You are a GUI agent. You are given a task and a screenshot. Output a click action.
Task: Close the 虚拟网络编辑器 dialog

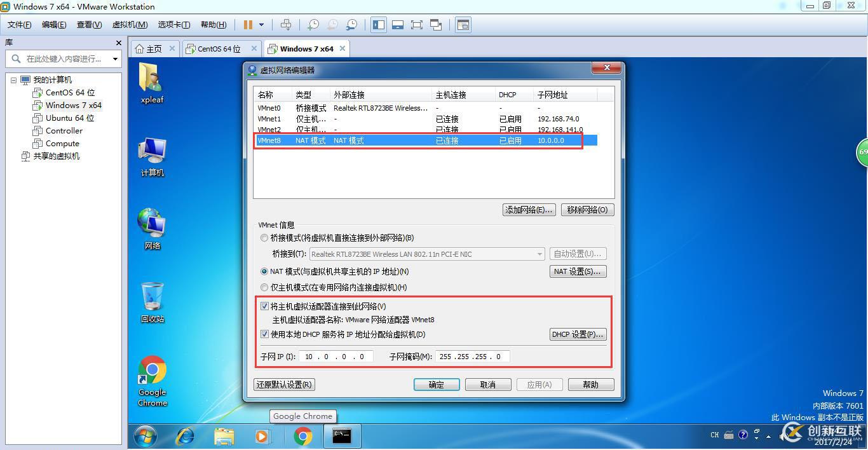click(606, 67)
